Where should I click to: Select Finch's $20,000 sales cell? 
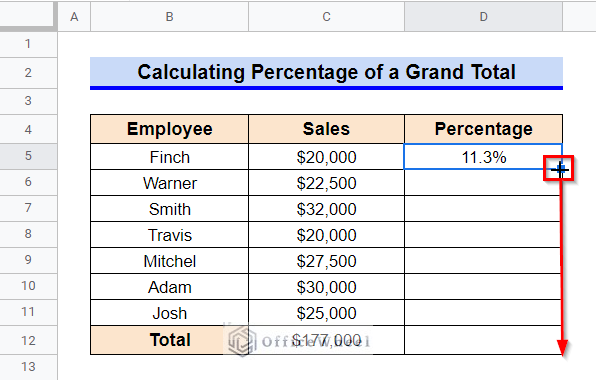click(327, 157)
